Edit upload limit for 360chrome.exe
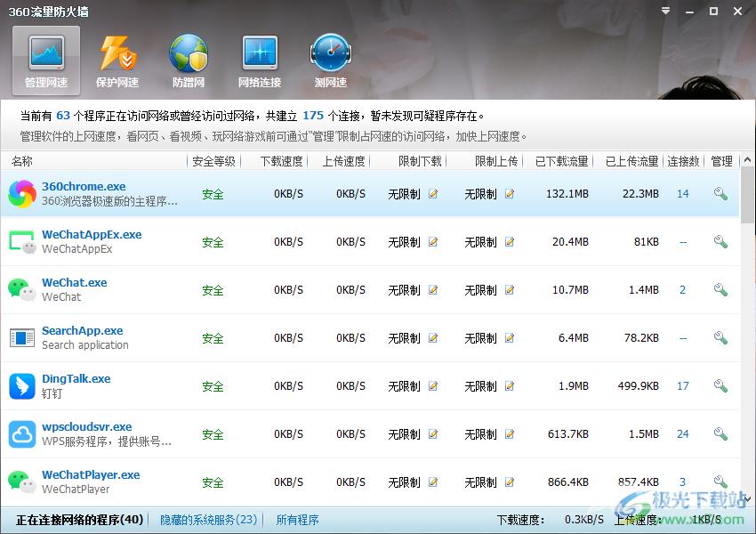 509,194
